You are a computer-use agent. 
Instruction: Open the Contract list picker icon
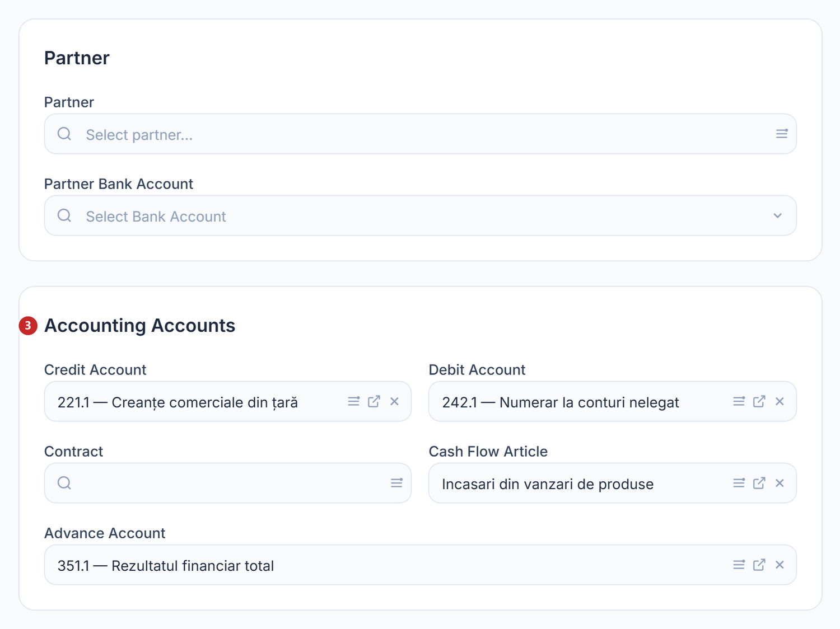click(396, 483)
